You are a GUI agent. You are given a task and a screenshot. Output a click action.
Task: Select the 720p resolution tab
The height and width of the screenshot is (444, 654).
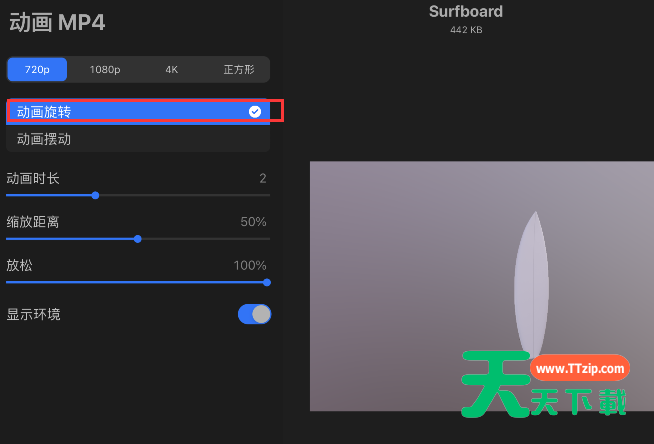click(x=37, y=70)
